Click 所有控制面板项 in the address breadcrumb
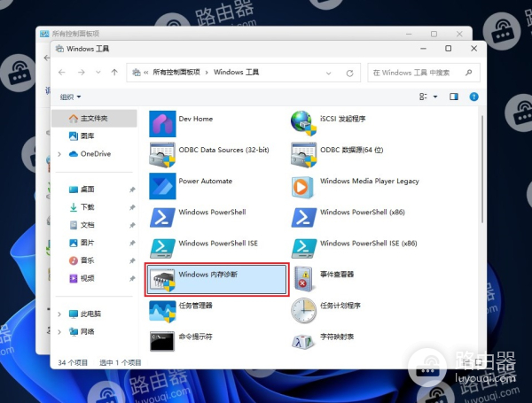This screenshot has height=403, width=532. 176,73
